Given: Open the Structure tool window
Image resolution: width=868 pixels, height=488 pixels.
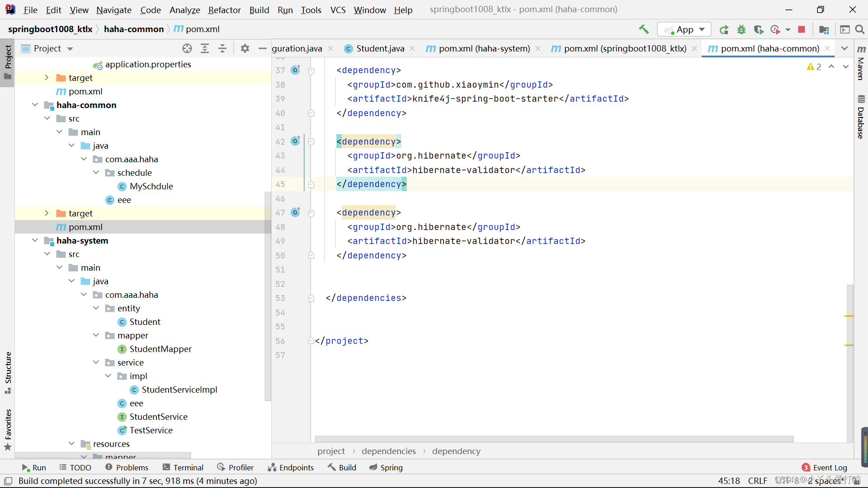Looking at the screenshot, I should (8, 373).
